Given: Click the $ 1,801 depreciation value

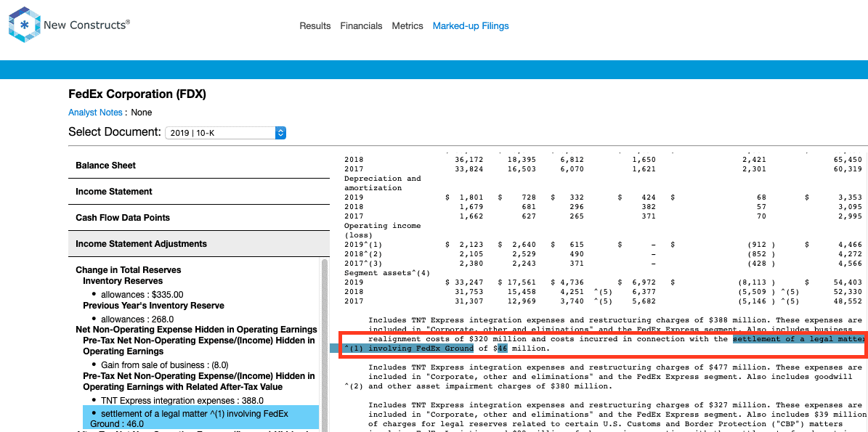Looking at the screenshot, I should click(x=464, y=197).
